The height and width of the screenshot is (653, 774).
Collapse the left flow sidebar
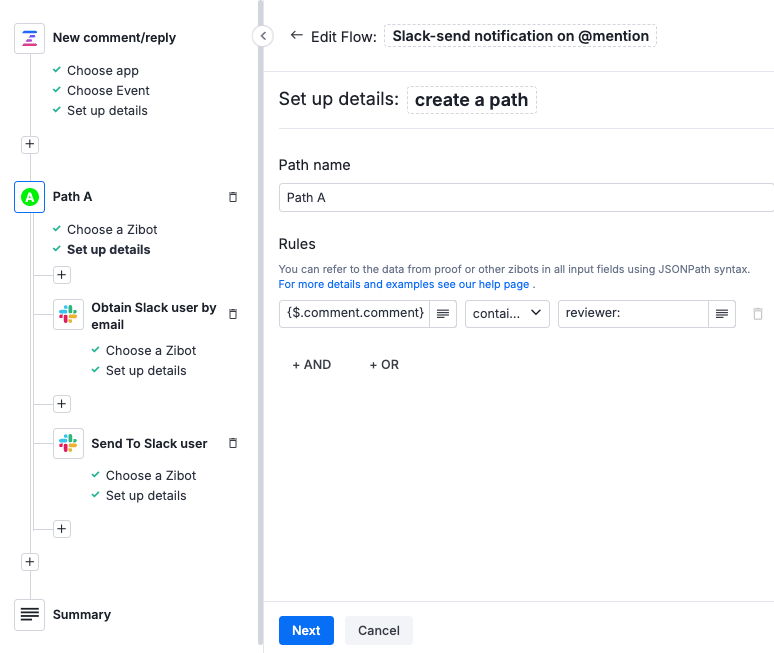point(263,36)
